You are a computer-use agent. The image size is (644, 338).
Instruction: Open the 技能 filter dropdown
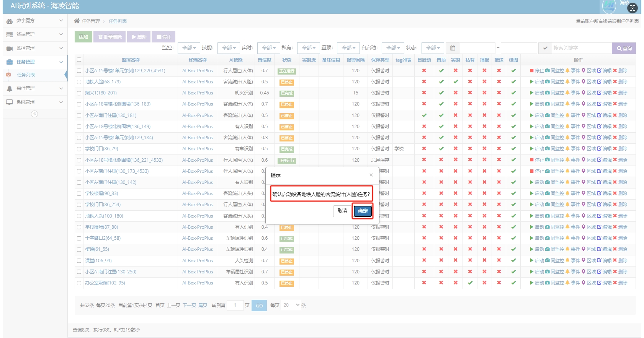[x=229, y=48]
